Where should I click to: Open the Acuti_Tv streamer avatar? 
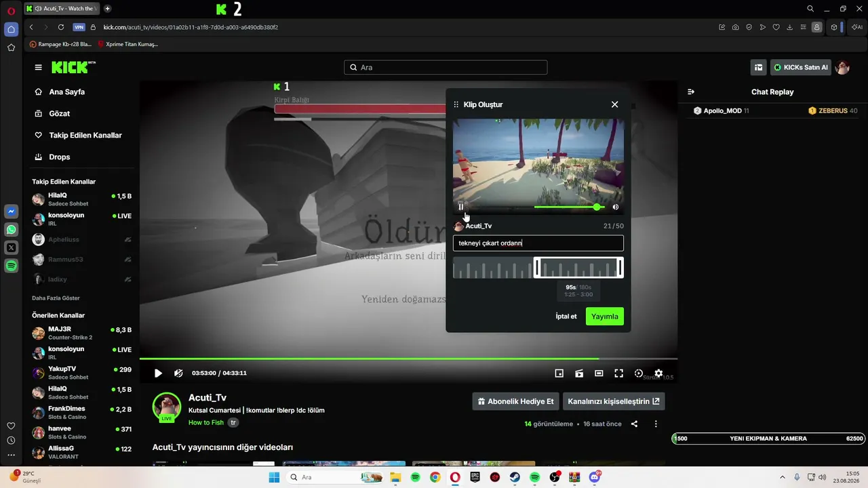(x=167, y=407)
